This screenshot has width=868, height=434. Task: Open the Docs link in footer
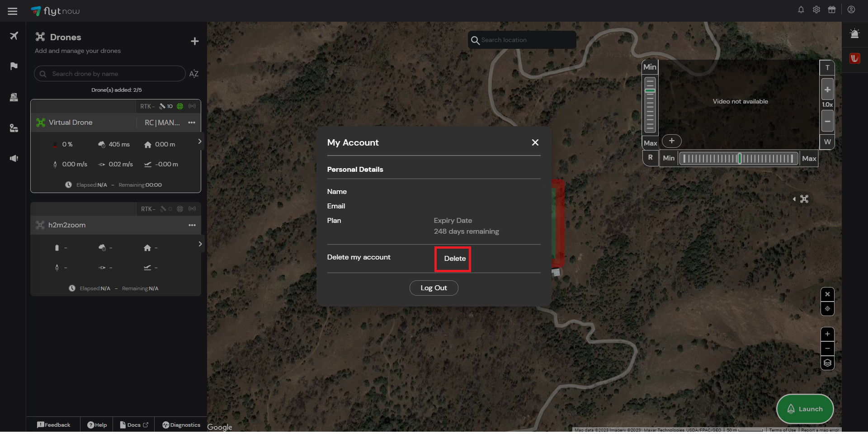[x=134, y=425]
